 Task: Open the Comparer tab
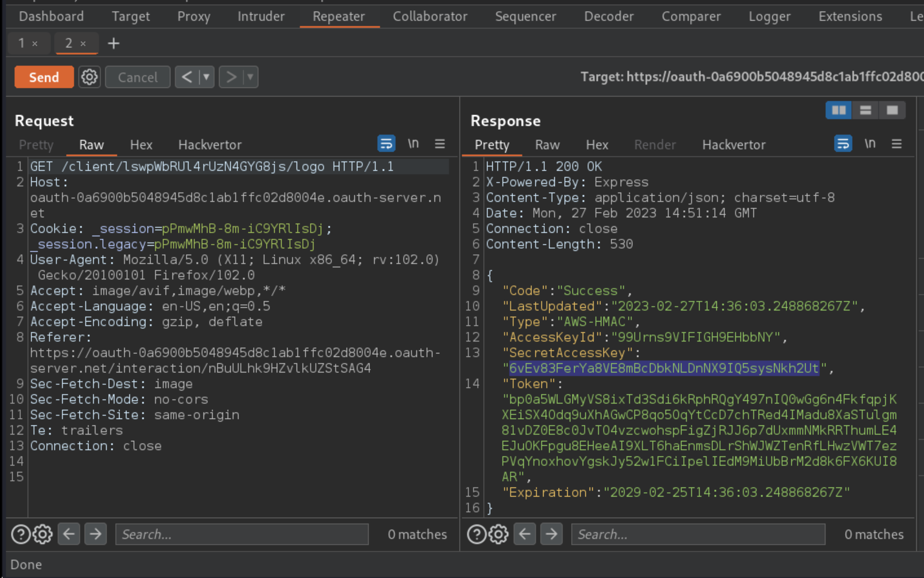691,17
